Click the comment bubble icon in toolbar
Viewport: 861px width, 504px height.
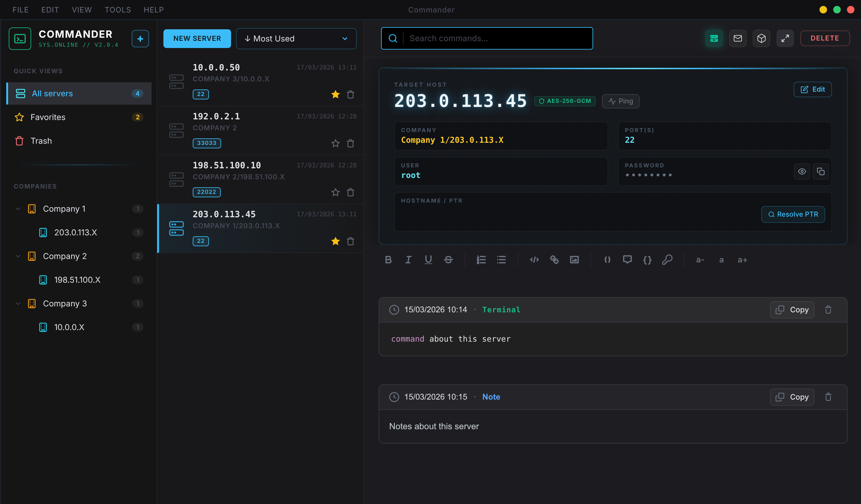click(627, 260)
